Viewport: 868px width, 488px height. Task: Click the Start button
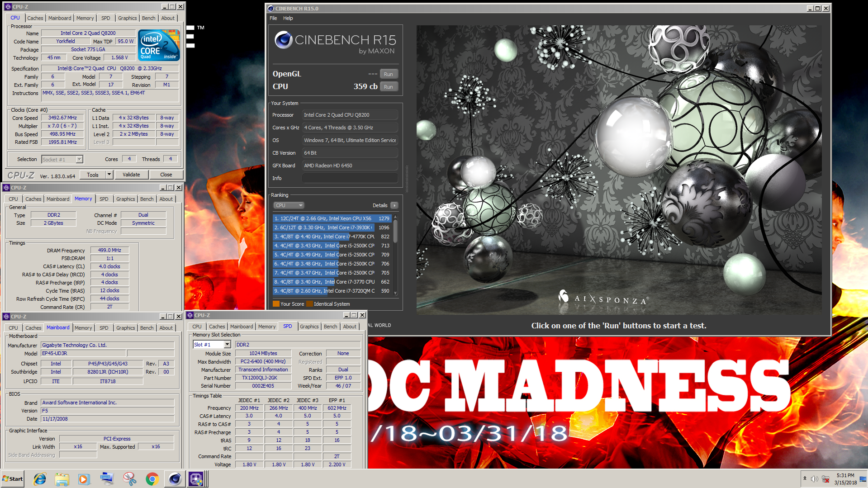coord(13,479)
